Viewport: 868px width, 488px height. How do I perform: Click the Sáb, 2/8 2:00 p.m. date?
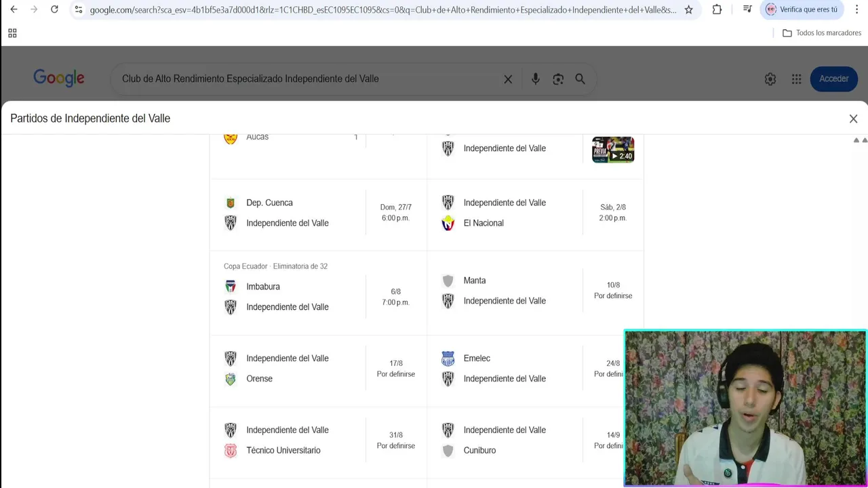613,213
